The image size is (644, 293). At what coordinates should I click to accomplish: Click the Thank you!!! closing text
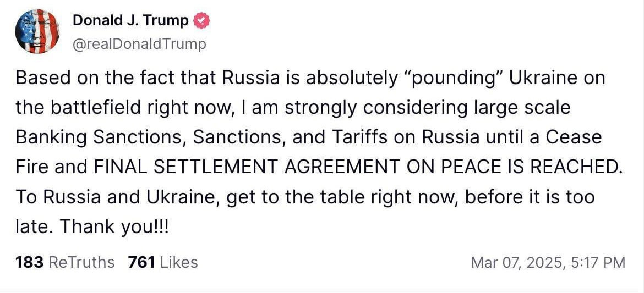(114, 227)
